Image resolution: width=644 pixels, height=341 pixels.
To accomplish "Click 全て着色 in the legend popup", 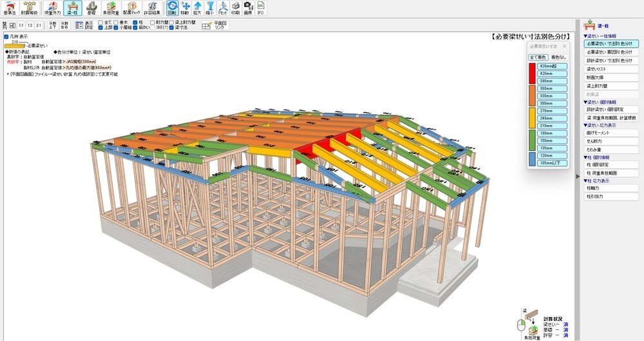I will (x=538, y=57).
